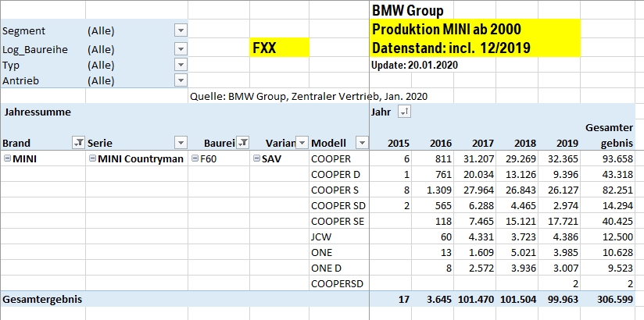The height and width of the screenshot is (320, 644).
Task: Open the Variante column dropdown
Action: 302,143
